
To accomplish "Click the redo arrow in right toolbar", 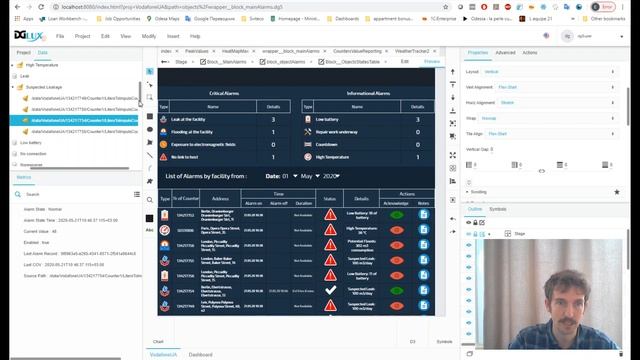I will [453, 232].
